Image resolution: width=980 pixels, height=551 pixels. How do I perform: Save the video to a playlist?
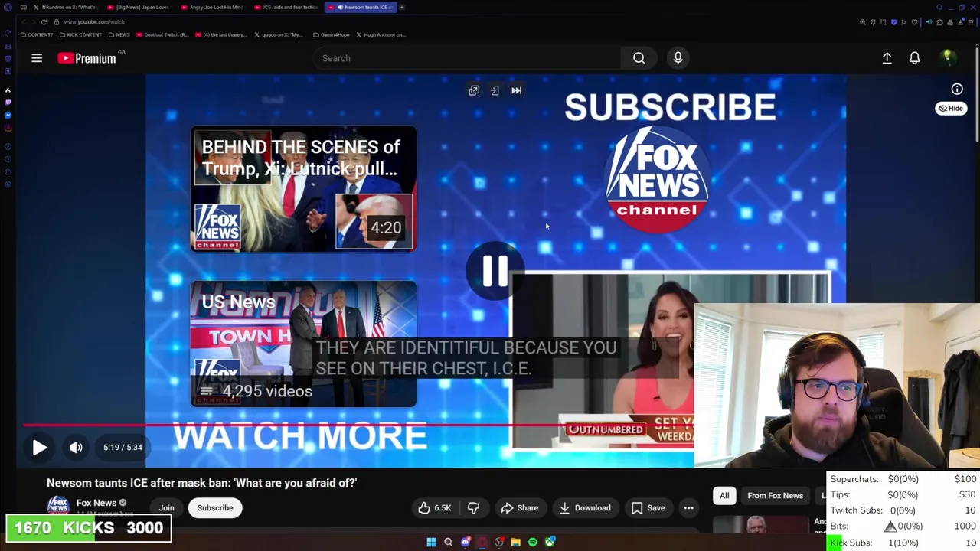tap(648, 508)
